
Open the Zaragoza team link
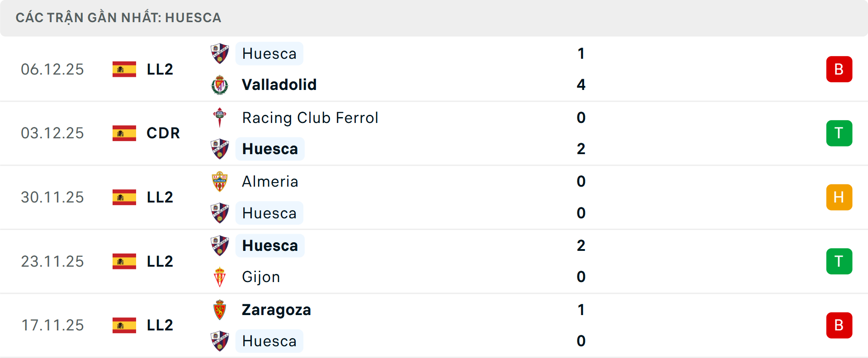point(276,310)
